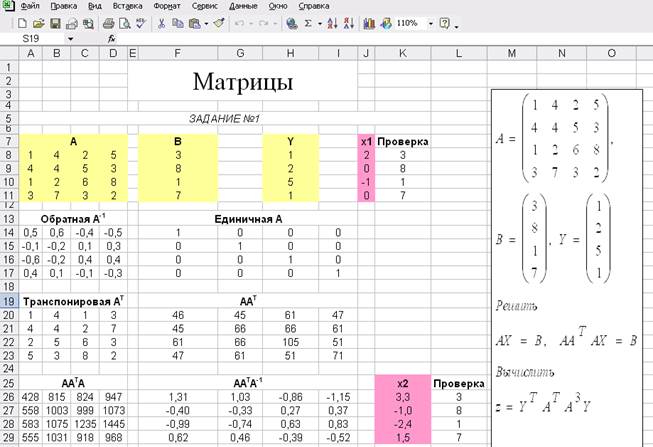Screen dimensions: 653x447
Task: Select the cell showing 1,31
Action: 178,397
